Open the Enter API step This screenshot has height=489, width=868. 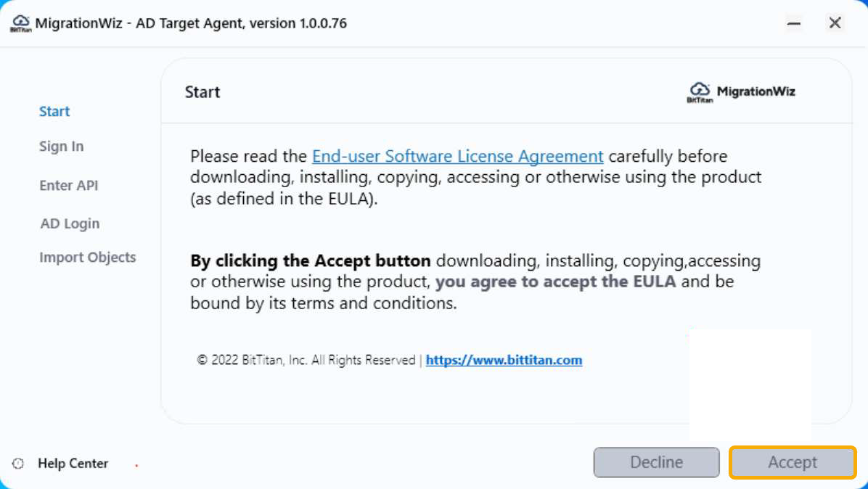[68, 185]
